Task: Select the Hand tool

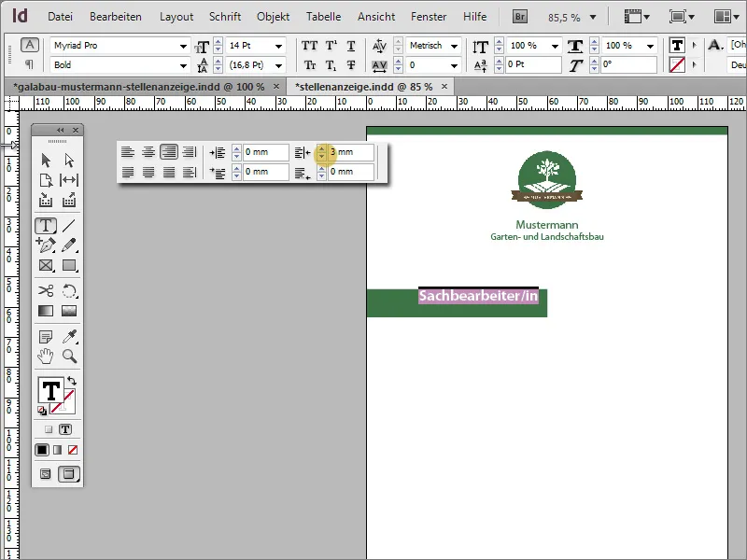Action: tap(45, 356)
